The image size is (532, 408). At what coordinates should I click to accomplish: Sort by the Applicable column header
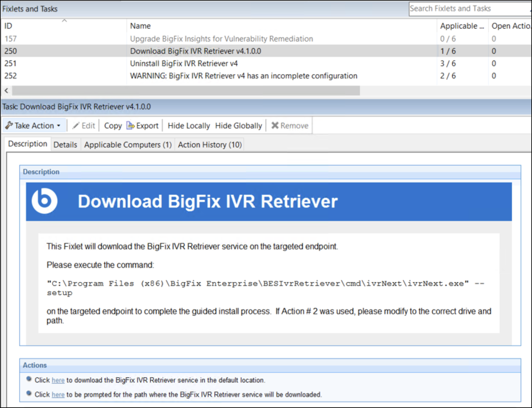click(x=462, y=26)
